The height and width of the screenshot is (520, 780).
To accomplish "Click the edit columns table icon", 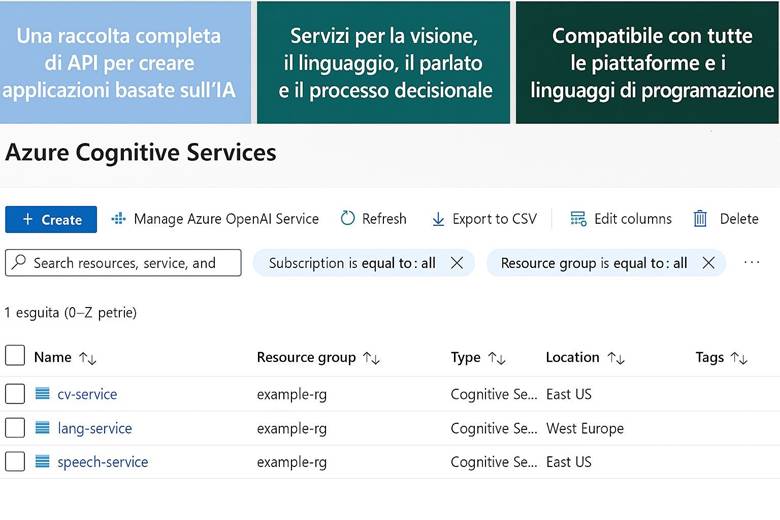I will [578, 219].
